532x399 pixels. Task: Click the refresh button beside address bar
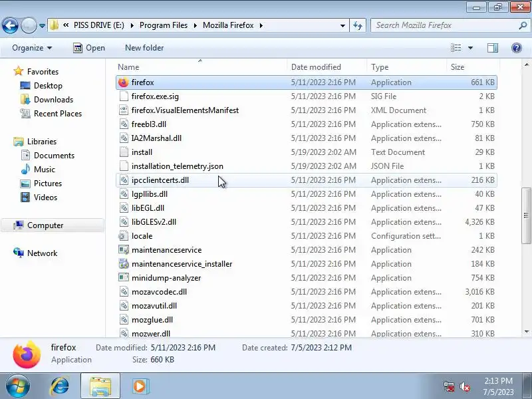tap(358, 25)
